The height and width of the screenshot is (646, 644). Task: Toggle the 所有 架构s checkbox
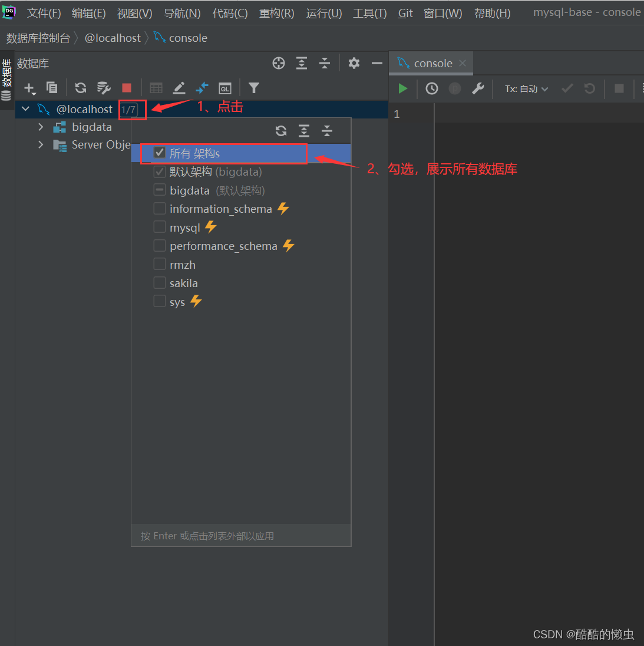click(159, 153)
